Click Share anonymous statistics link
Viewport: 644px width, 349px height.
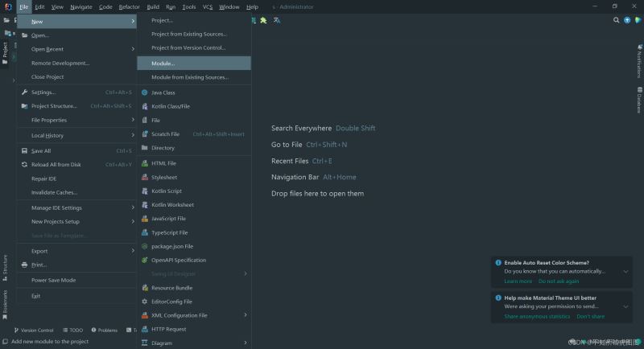click(537, 317)
